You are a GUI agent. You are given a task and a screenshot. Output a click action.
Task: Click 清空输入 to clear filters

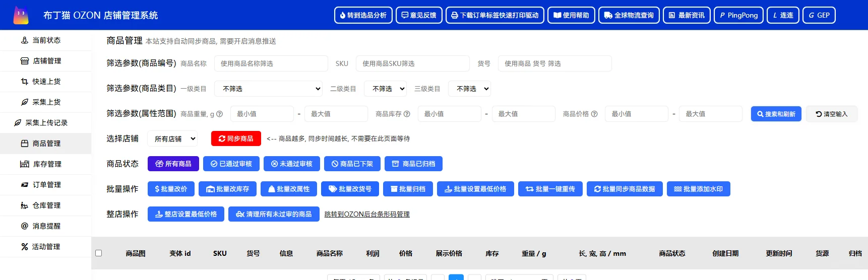[x=832, y=114]
